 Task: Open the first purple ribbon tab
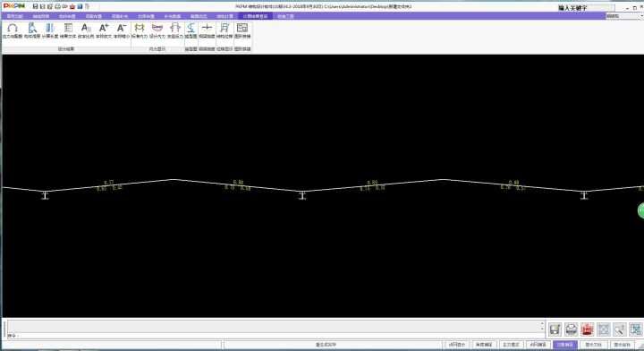[x=14, y=16]
